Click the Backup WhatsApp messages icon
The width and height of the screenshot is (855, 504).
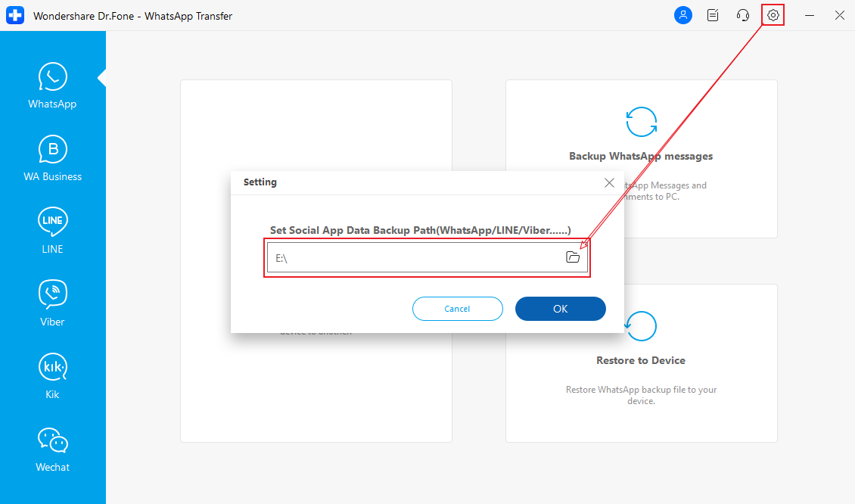[641, 121]
